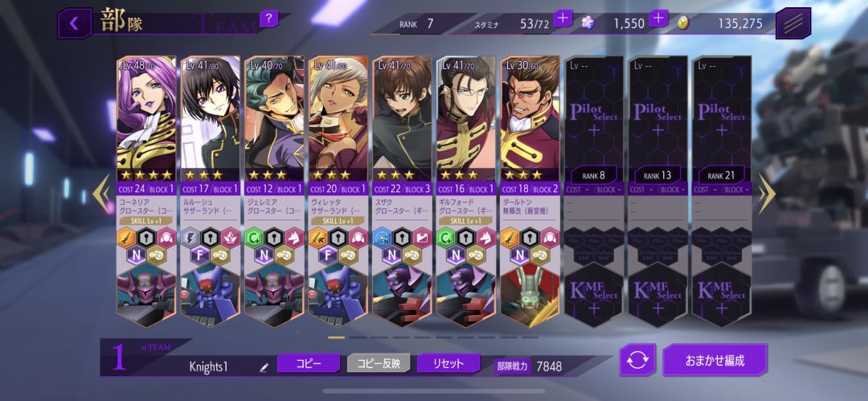Screen dimensions: 868x401
Task: Open the purple question mark help icon
Action: pyautogui.click(x=268, y=18)
